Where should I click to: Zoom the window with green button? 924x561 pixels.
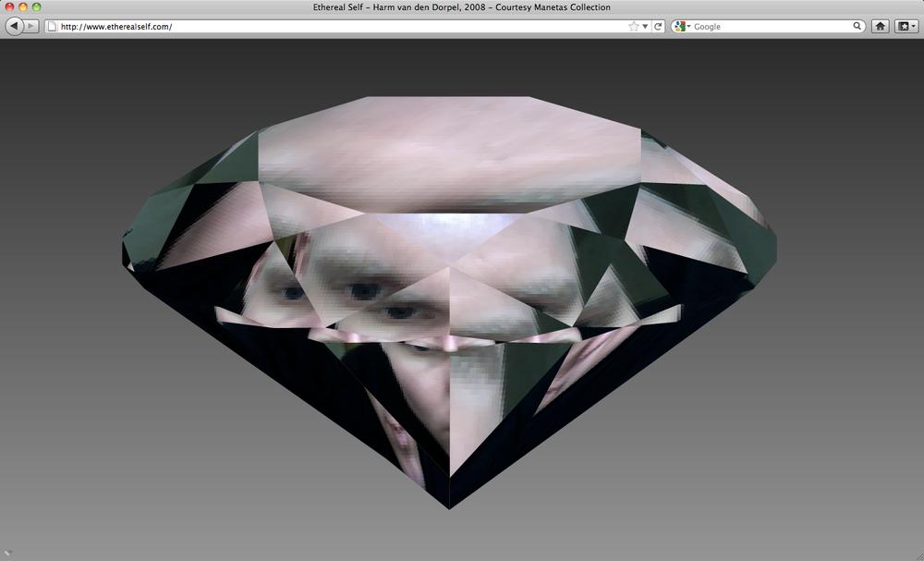click(x=37, y=7)
